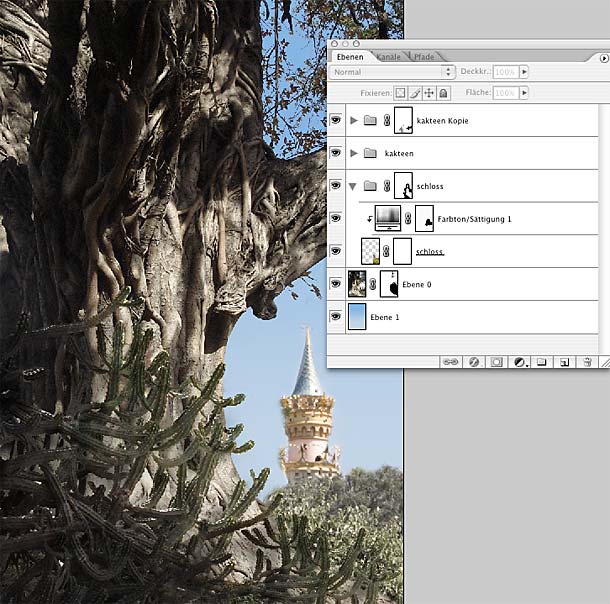
Task: Expand the kakteen Kopie group
Action: [x=354, y=120]
